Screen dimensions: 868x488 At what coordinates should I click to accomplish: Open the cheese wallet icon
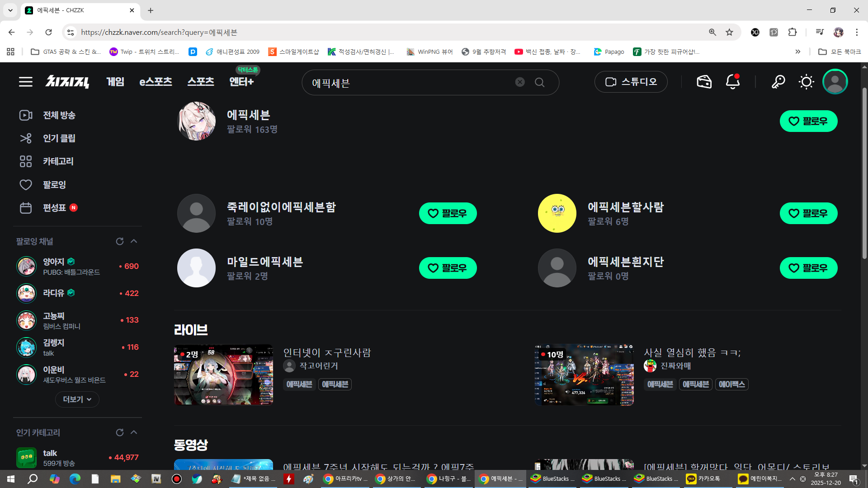click(x=704, y=82)
